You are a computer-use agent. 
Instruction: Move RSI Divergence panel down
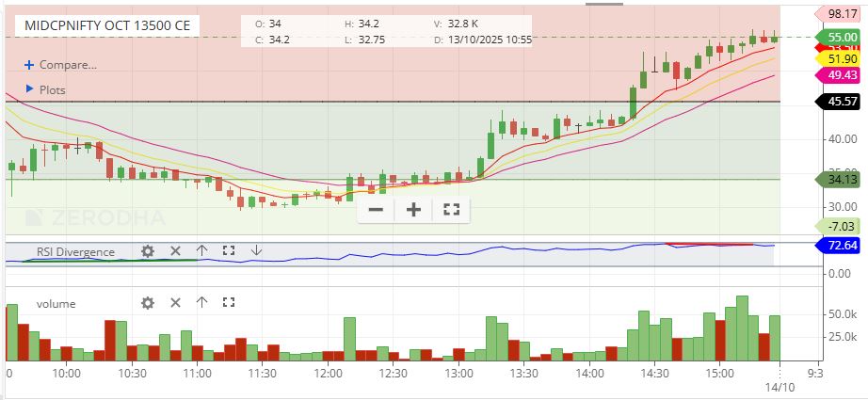click(x=256, y=251)
